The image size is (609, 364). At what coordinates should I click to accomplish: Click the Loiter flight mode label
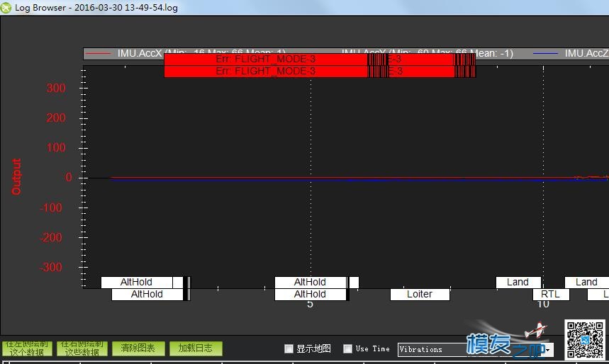point(420,294)
